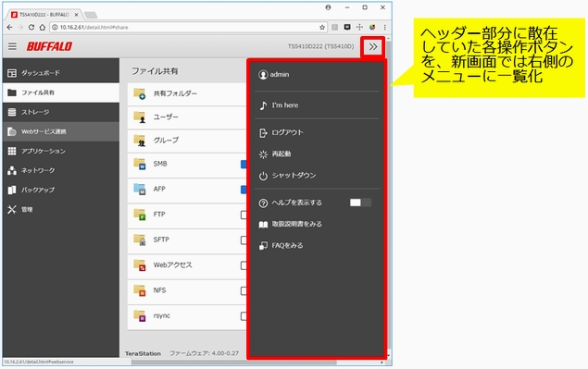
Task: Click the applications grid icon
Action: coord(12,151)
